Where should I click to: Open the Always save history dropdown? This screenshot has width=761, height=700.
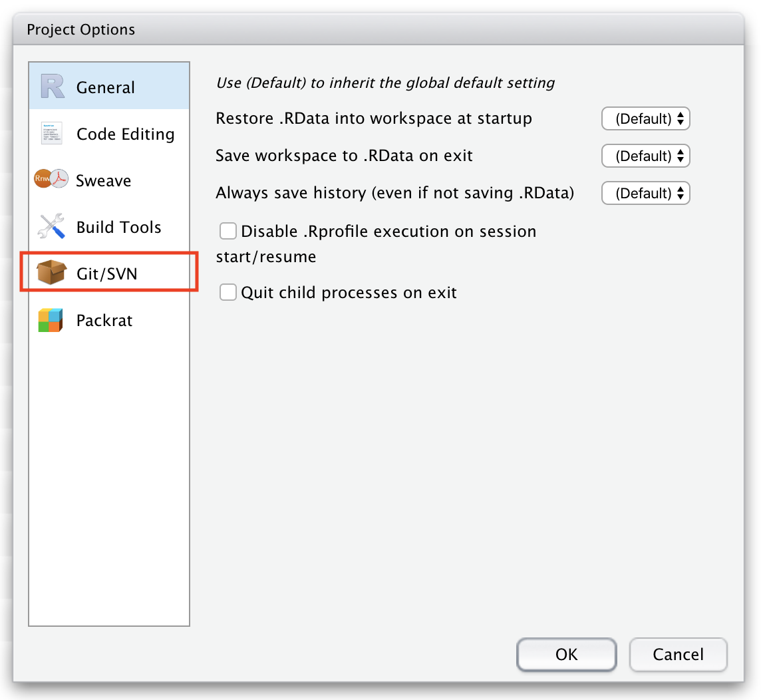click(645, 194)
